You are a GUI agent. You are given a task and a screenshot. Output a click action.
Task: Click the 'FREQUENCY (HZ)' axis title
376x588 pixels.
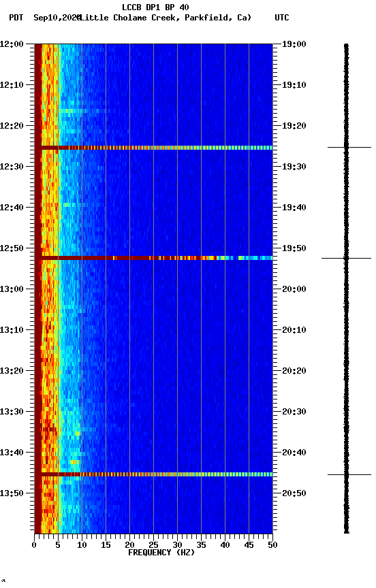161,553
